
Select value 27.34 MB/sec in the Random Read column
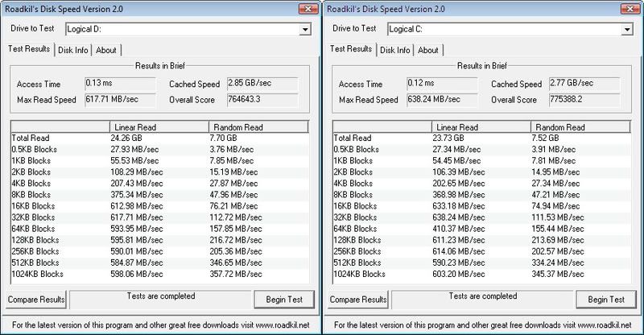pos(555,184)
